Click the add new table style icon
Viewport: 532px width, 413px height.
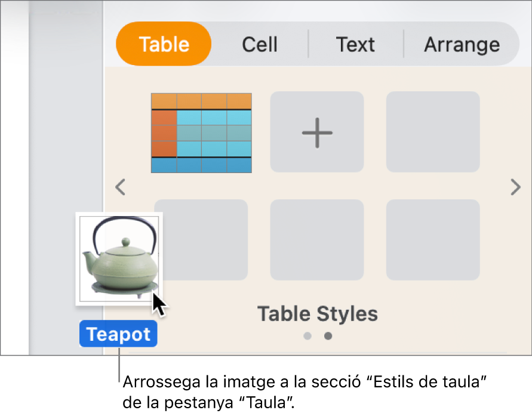click(316, 132)
